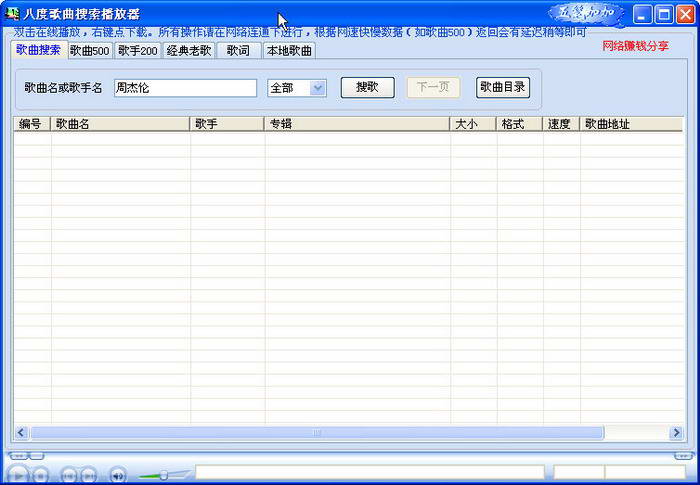This screenshot has width=700, height=485.
Task: Expand the 全部 category dropdown
Action: 318,88
